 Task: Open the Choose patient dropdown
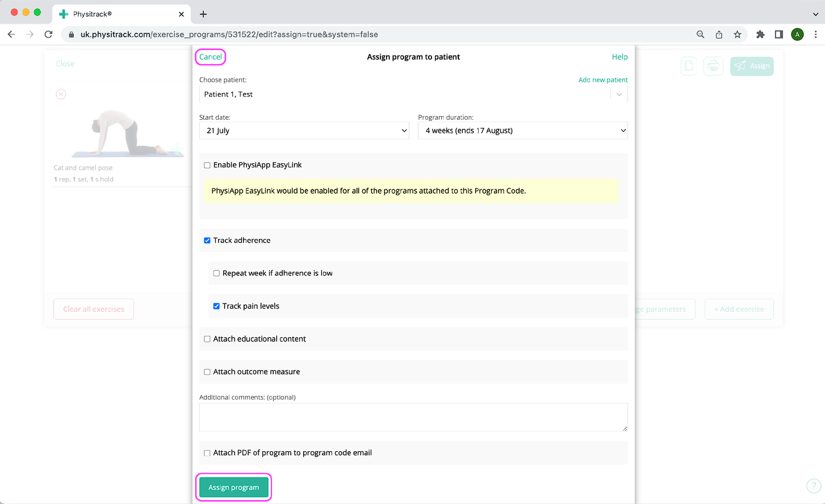413,94
